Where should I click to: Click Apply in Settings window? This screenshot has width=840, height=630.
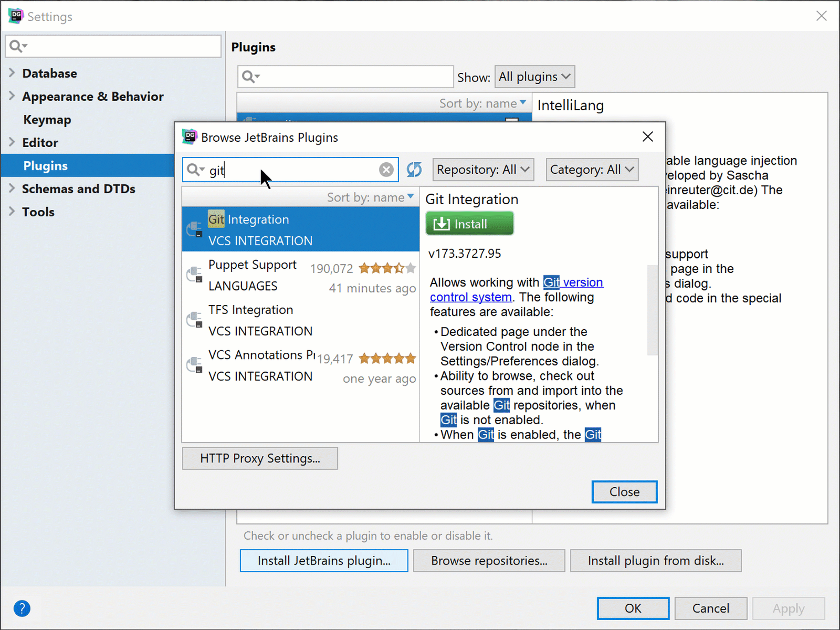[788, 608]
